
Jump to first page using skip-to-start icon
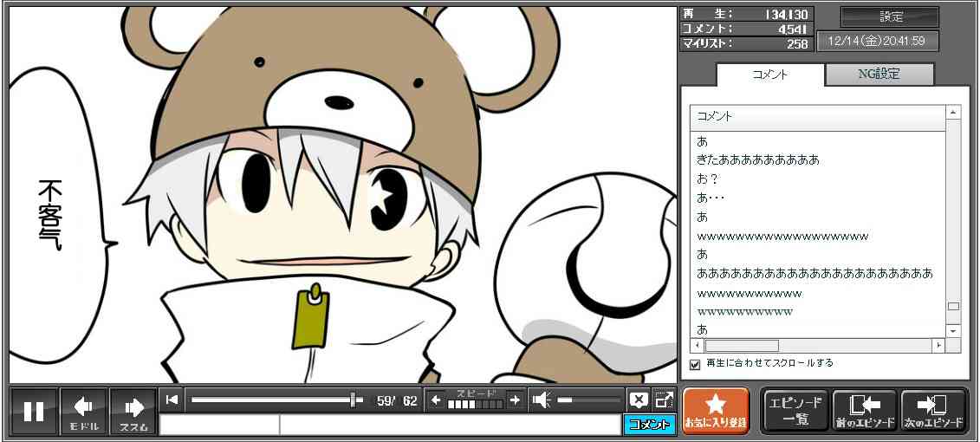click(172, 400)
